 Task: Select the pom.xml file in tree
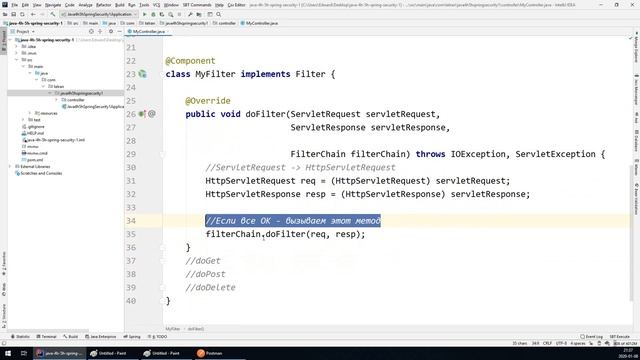click(32, 160)
